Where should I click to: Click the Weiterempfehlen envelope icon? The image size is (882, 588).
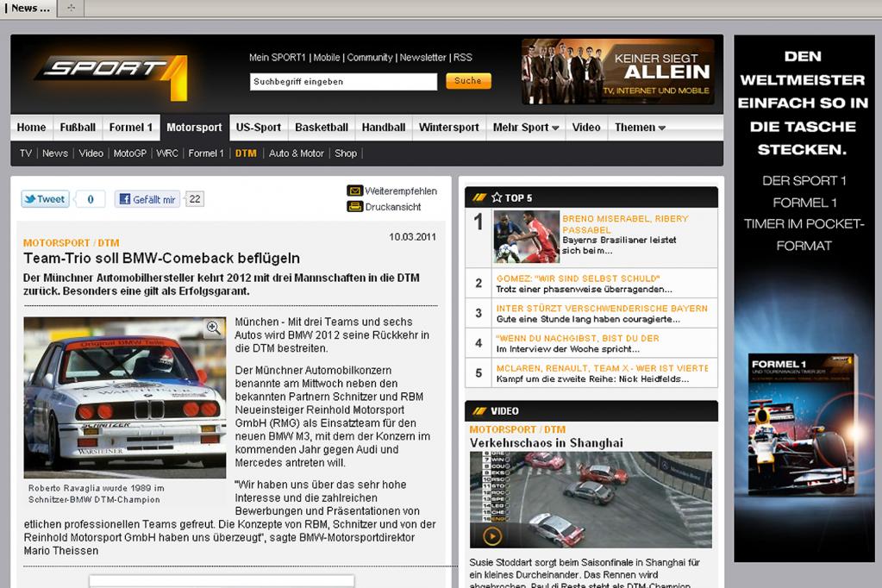[354, 191]
